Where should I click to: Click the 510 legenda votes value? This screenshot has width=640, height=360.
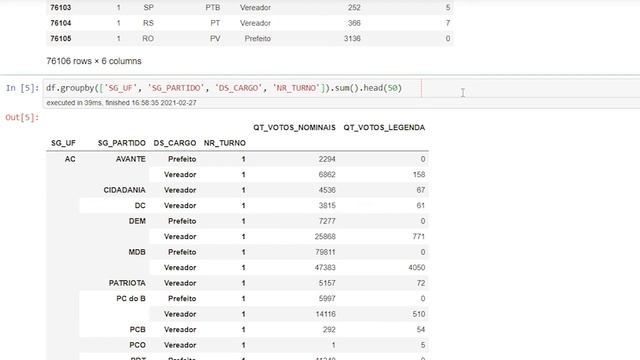tap(419, 314)
